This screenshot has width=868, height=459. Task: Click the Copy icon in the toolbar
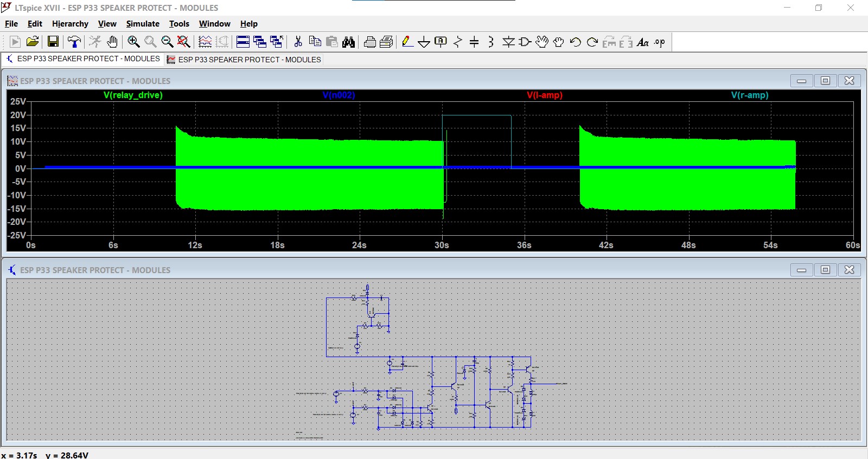(315, 42)
